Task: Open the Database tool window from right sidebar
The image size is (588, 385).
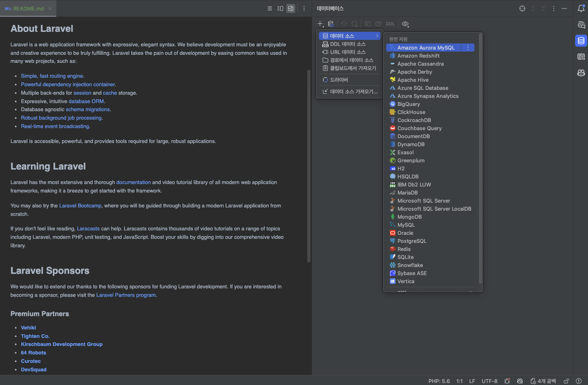Action: pos(581,40)
